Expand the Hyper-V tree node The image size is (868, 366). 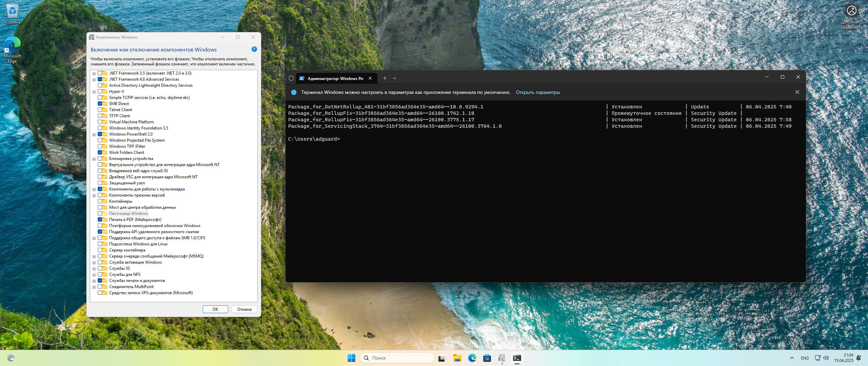pos(94,91)
